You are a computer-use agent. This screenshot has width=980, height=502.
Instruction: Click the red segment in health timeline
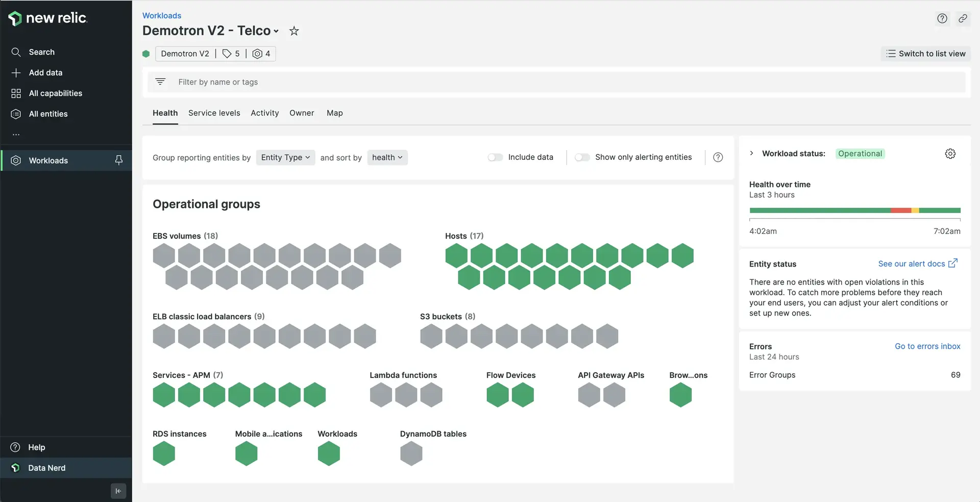point(900,210)
